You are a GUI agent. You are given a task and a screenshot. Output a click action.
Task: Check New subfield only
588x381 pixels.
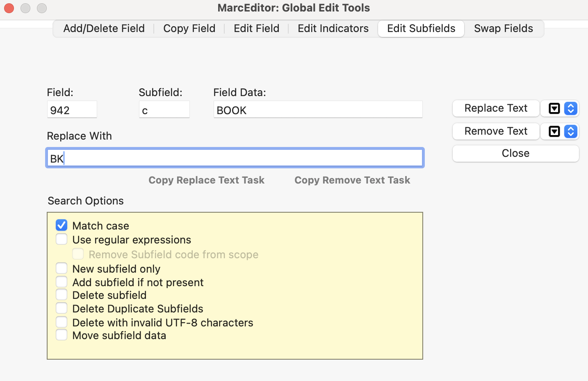coord(62,268)
